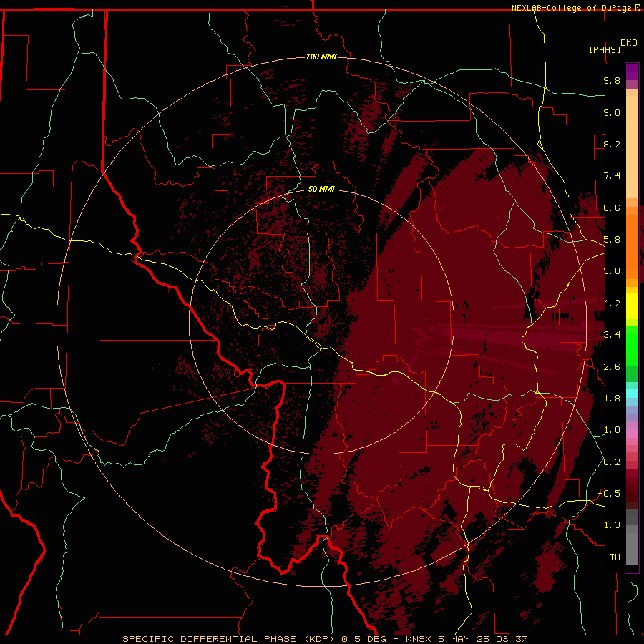Click the TH threshold label on the scale

[615, 557]
